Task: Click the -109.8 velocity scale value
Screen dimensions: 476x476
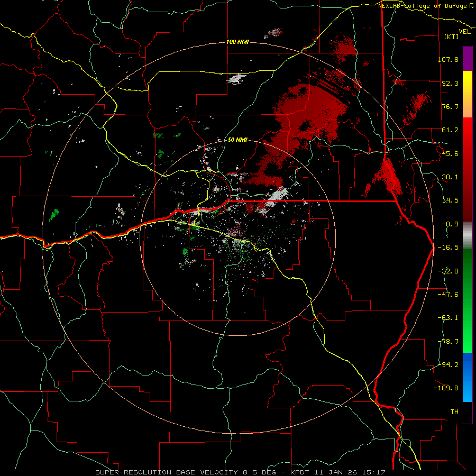Action: click(x=446, y=388)
